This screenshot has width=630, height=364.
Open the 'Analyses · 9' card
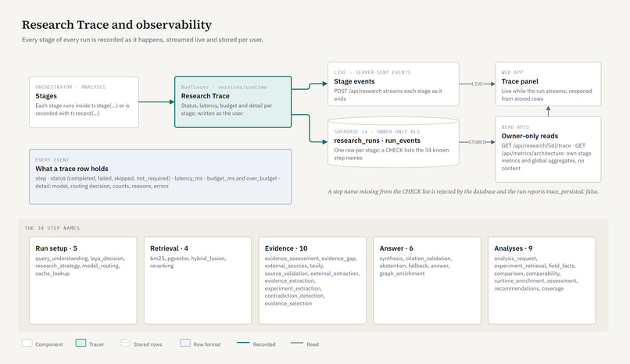coord(542,280)
